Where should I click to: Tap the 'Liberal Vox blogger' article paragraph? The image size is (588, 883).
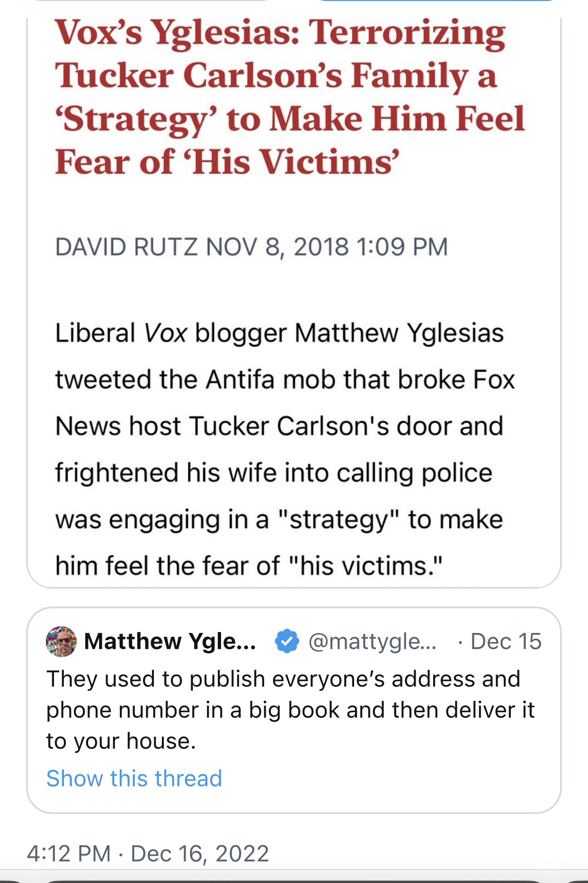click(285, 449)
